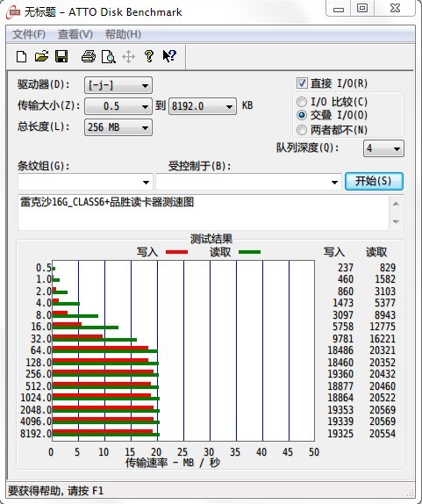
Task: Click the test description text field
Action: [204, 212]
